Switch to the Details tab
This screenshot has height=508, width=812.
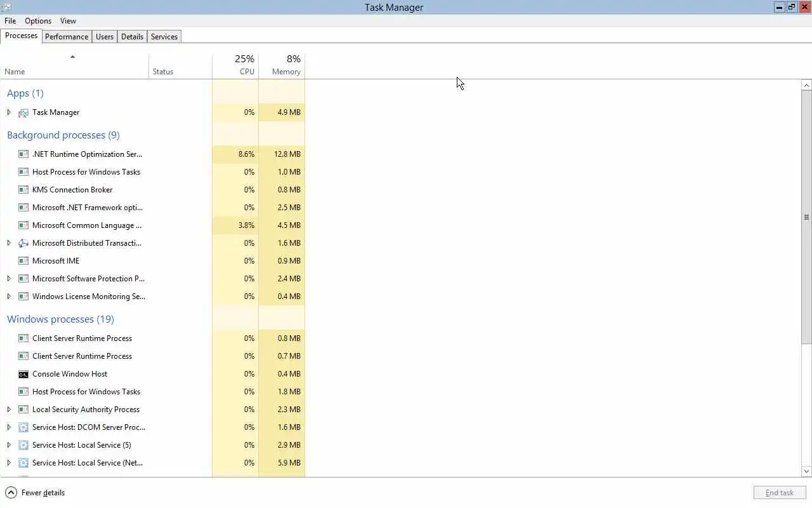coord(132,37)
